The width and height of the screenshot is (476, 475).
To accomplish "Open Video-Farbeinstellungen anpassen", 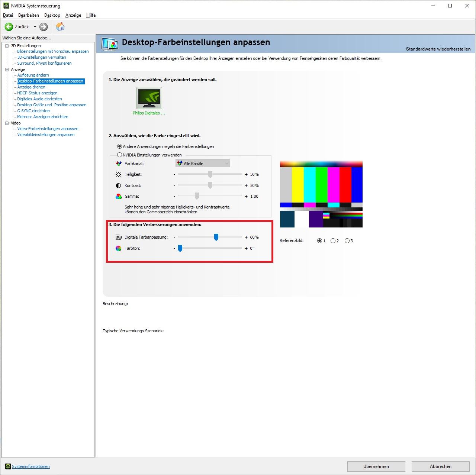I will (x=48, y=129).
